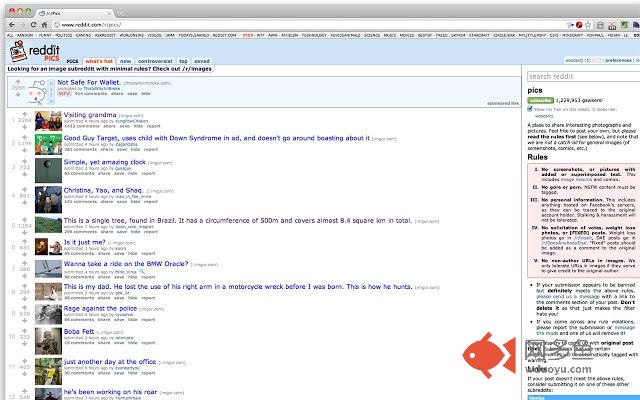640x400 pixels.
Task: Open the 'Christina, Yao, and Shaq.' thumbnail
Action: click(48, 200)
